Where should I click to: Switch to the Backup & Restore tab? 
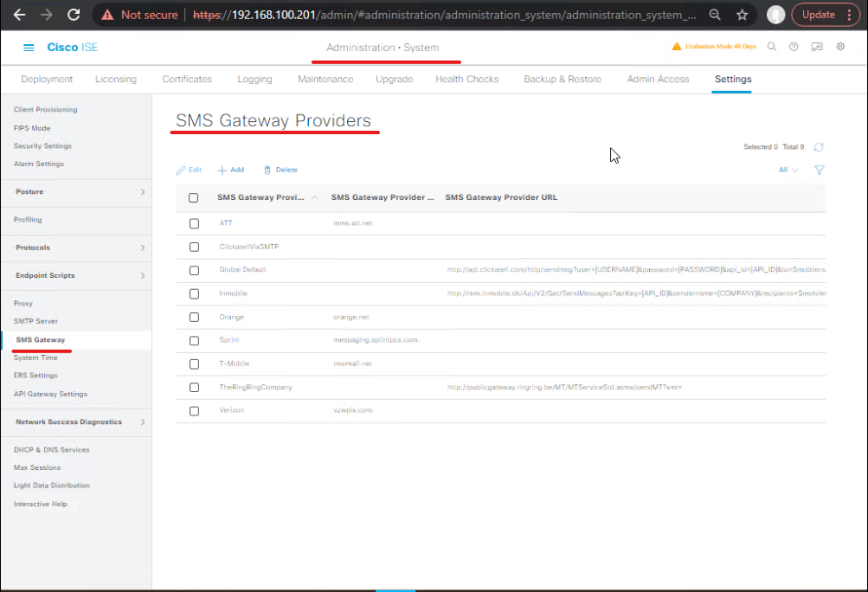(x=563, y=79)
